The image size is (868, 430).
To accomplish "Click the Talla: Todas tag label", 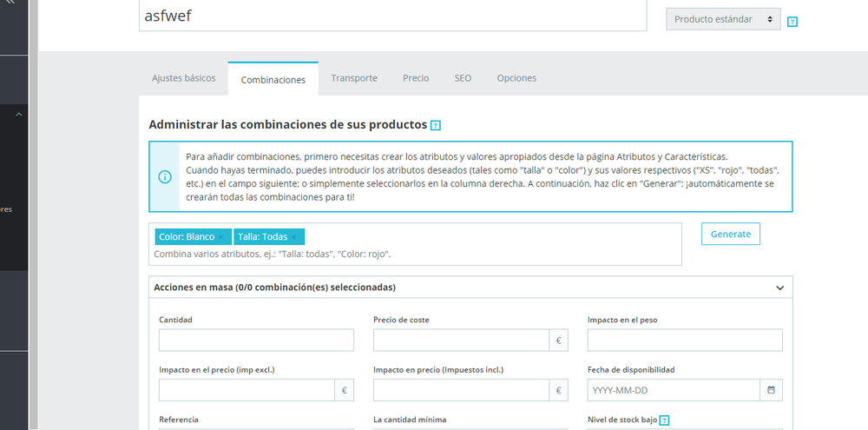I will coord(262,237).
